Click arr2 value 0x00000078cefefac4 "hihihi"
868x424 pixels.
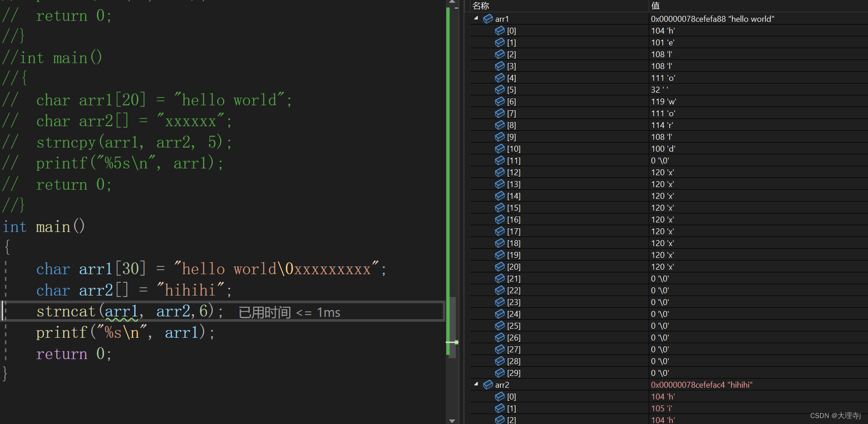coord(701,385)
